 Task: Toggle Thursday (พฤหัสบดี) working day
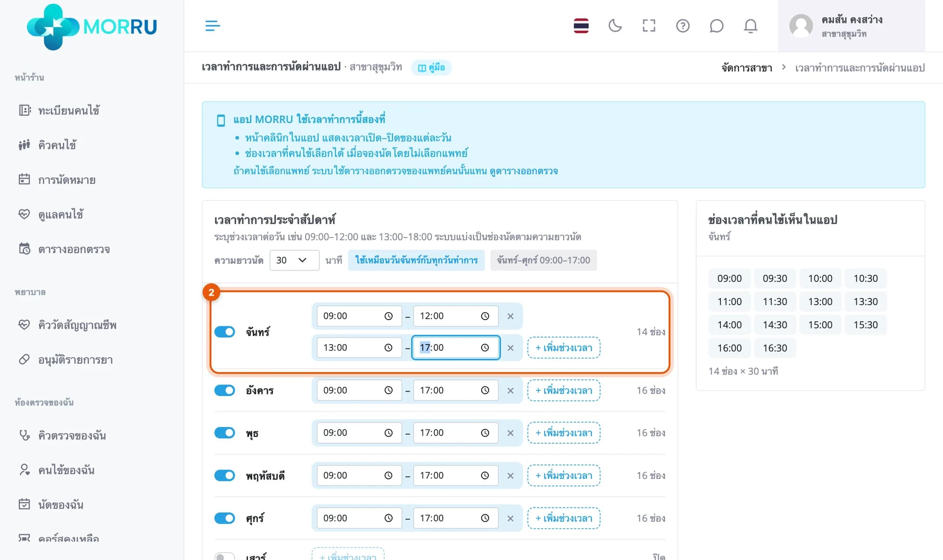click(x=224, y=475)
